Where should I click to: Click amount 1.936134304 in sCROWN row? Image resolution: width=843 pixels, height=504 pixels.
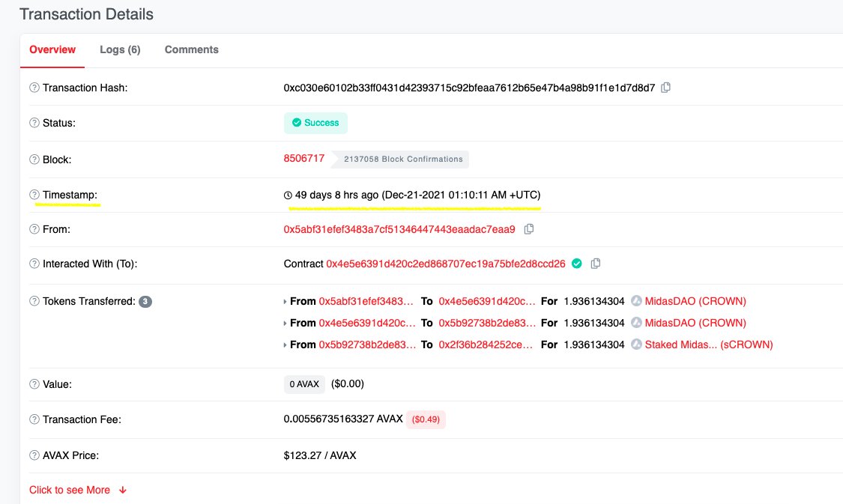point(594,345)
